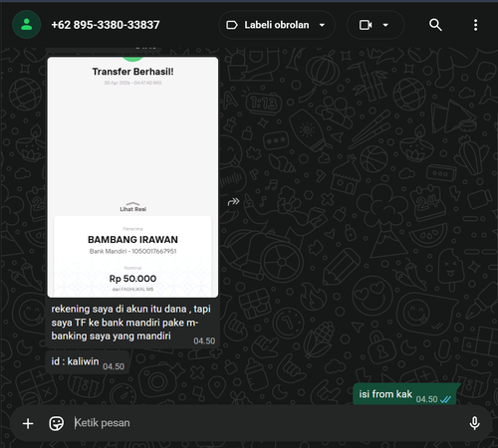Click BAMBANG IRAWAN name on receipt
498x448 pixels.
tap(132, 240)
